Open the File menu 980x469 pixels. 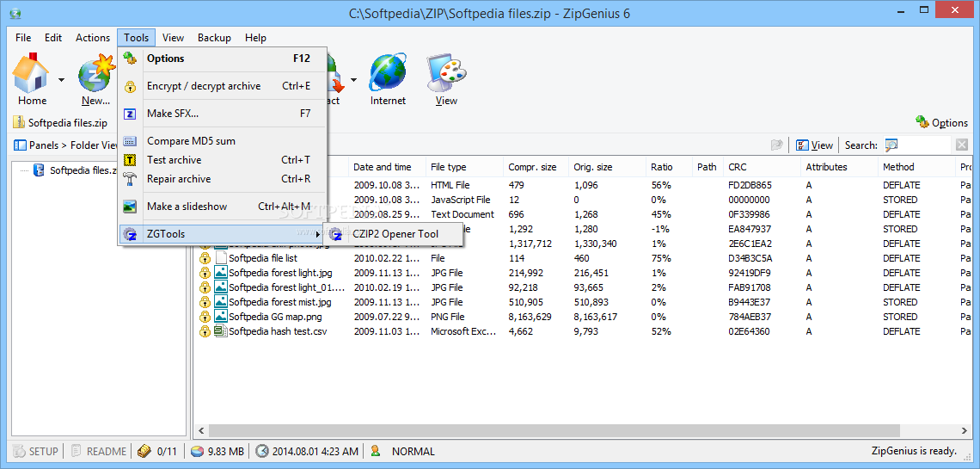tap(23, 38)
